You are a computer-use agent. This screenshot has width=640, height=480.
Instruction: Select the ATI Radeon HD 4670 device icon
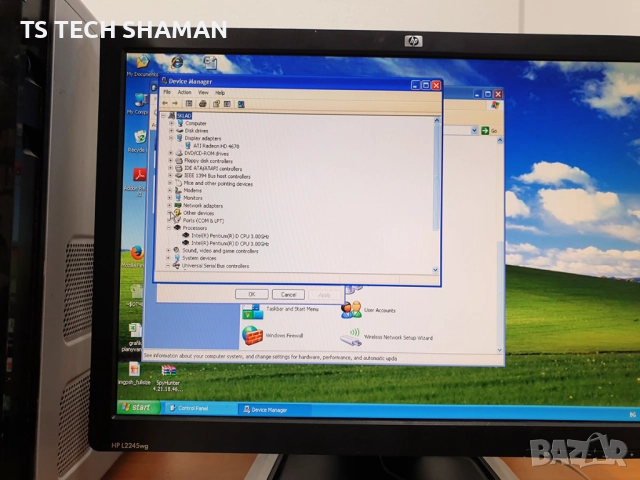(188, 145)
